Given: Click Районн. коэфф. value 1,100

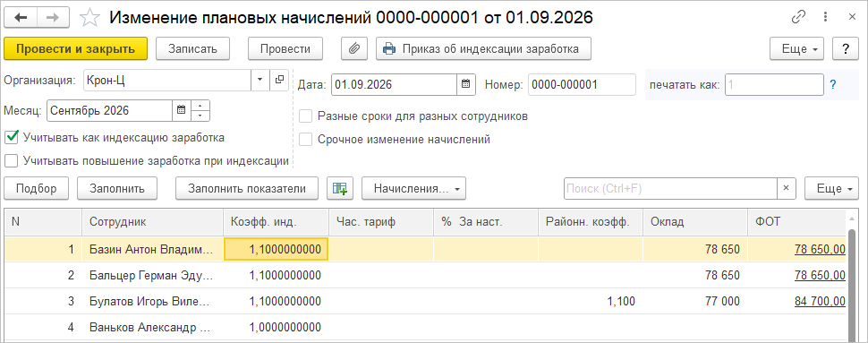Looking at the screenshot, I should (x=621, y=302).
